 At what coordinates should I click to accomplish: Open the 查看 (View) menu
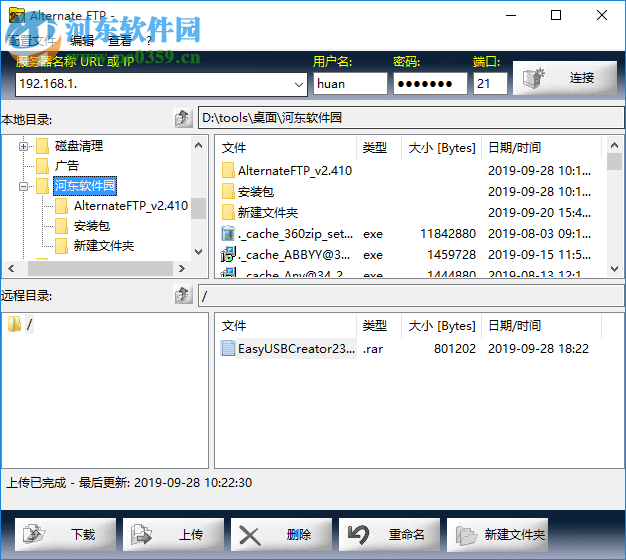(120, 40)
